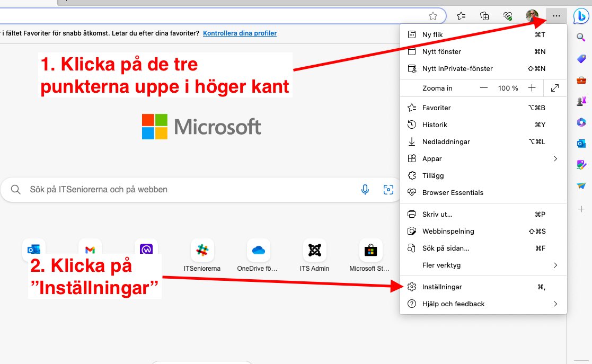Enter full screen with zoom expand icon

554,88
